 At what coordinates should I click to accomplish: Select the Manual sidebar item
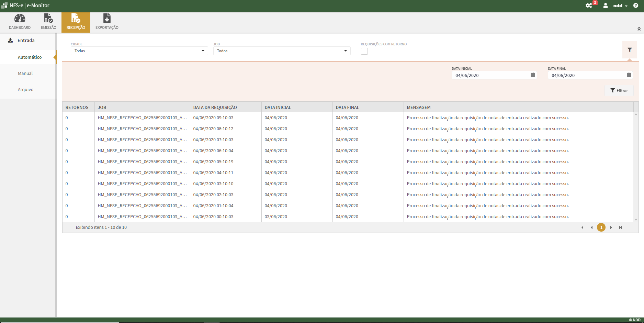click(x=25, y=73)
